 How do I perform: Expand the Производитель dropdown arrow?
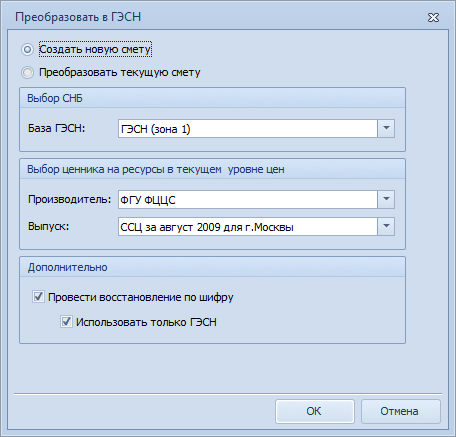point(386,199)
